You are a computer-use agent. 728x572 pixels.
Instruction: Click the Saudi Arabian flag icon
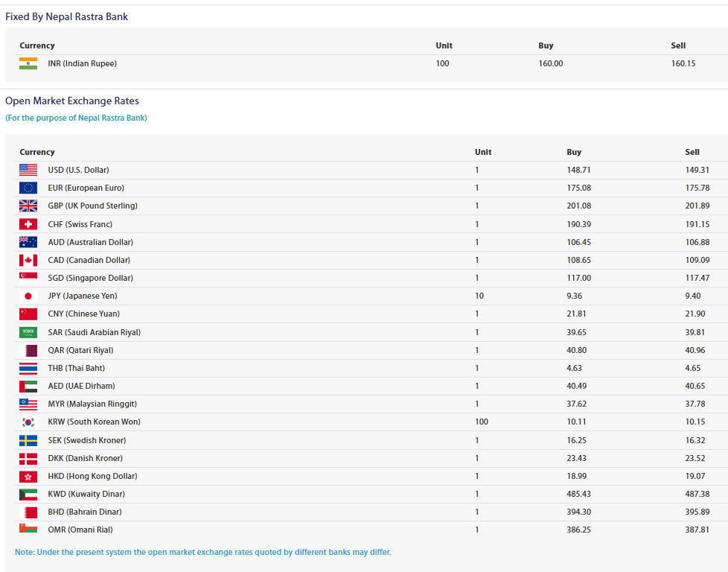(x=28, y=332)
